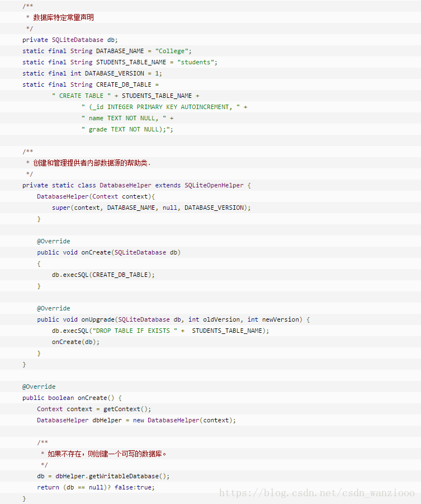Viewport: 421px width, 504px height.
Task: Click the "grade TEXT NOT NULL" line
Action: click(127, 130)
